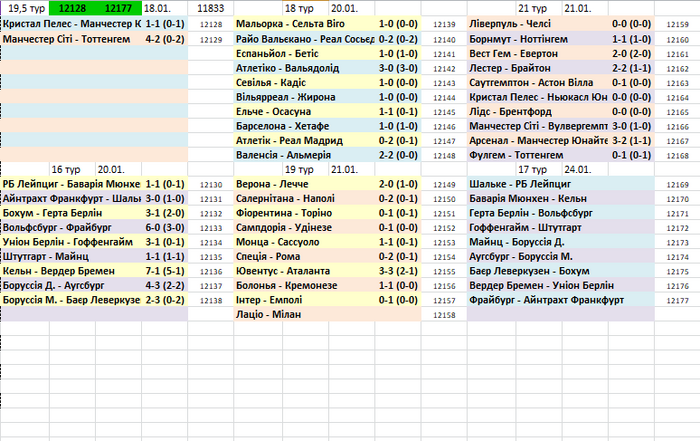Click the score '7-1 (5-1)'

click(165, 271)
